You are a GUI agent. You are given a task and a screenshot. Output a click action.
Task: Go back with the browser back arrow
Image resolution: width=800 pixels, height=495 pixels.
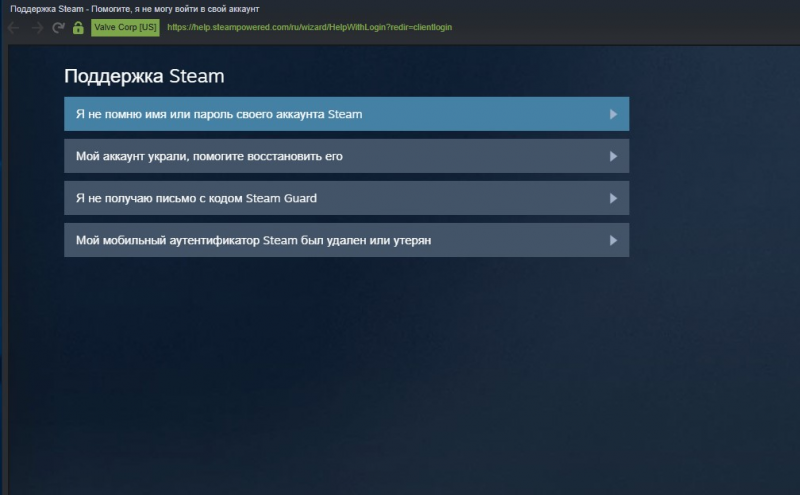[14, 28]
